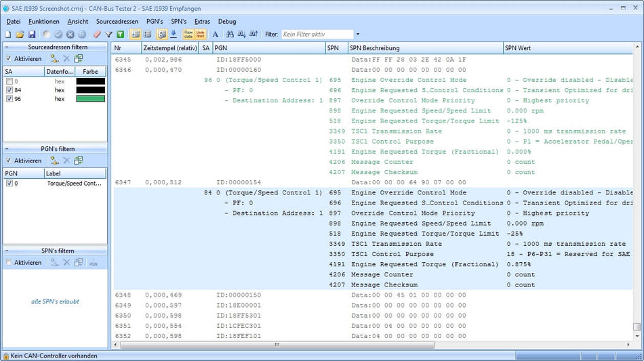
Task: Click the open file folder icon
Action: point(20,34)
